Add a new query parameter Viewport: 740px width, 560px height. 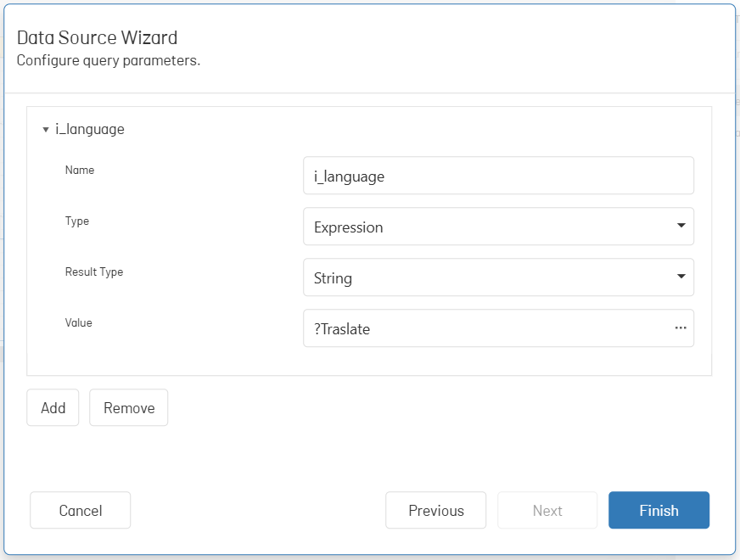tap(53, 407)
